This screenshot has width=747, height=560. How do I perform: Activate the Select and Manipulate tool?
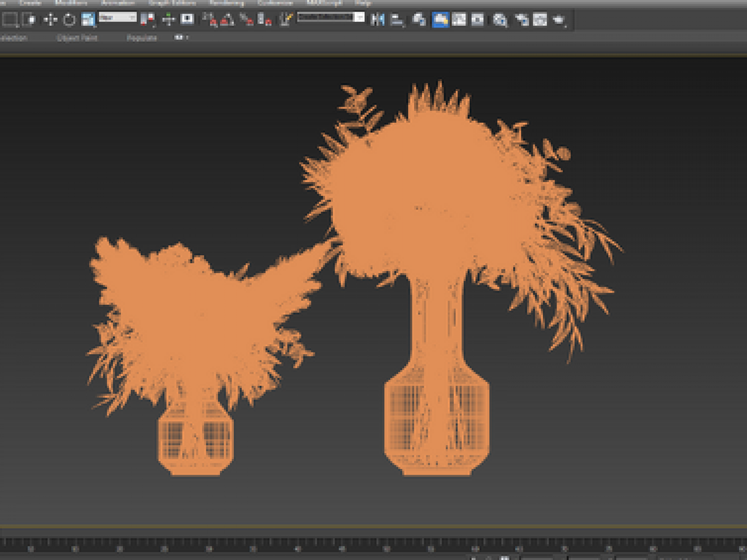click(x=168, y=20)
